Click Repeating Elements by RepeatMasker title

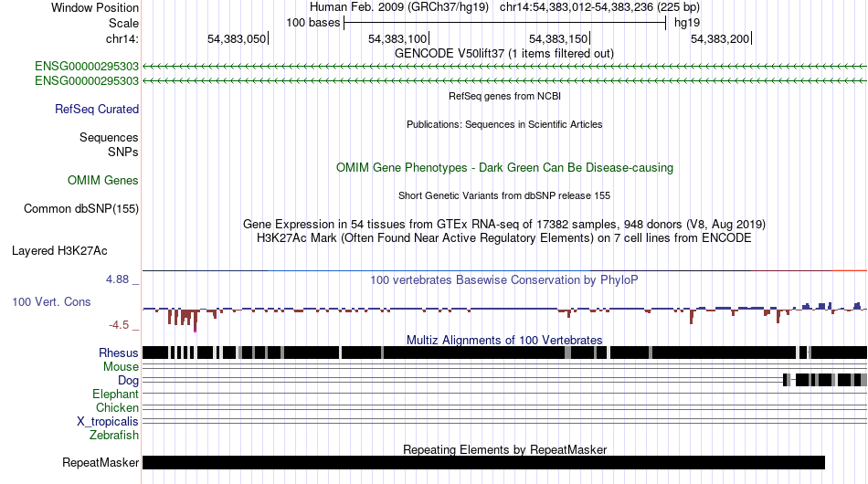[x=504, y=449]
